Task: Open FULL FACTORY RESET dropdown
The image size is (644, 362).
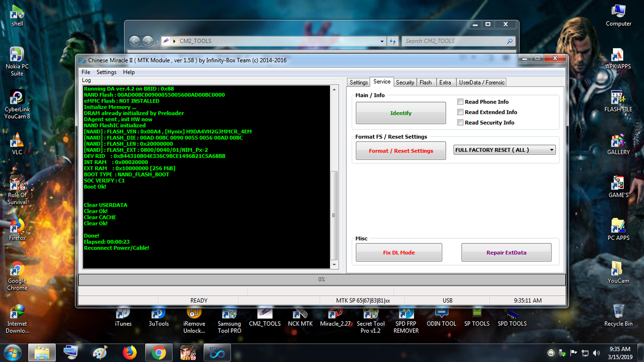Action: (x=505, y=150)
